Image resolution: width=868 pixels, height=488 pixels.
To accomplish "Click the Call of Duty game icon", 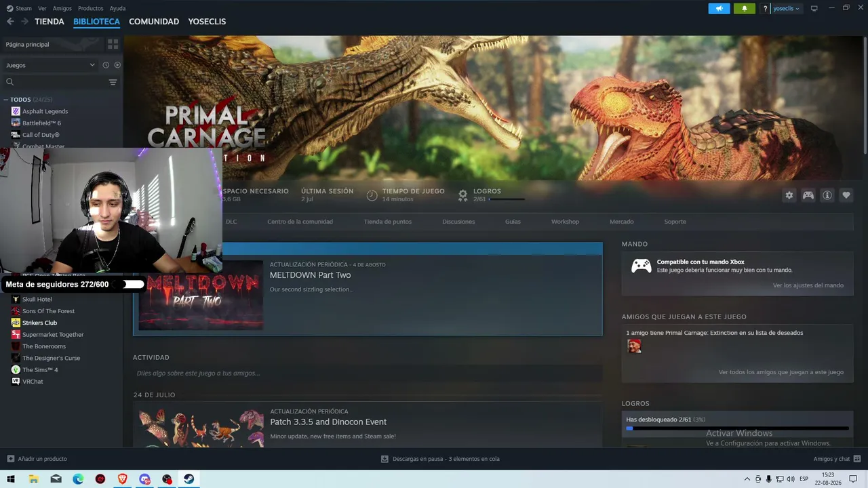I will click(16, 135).
